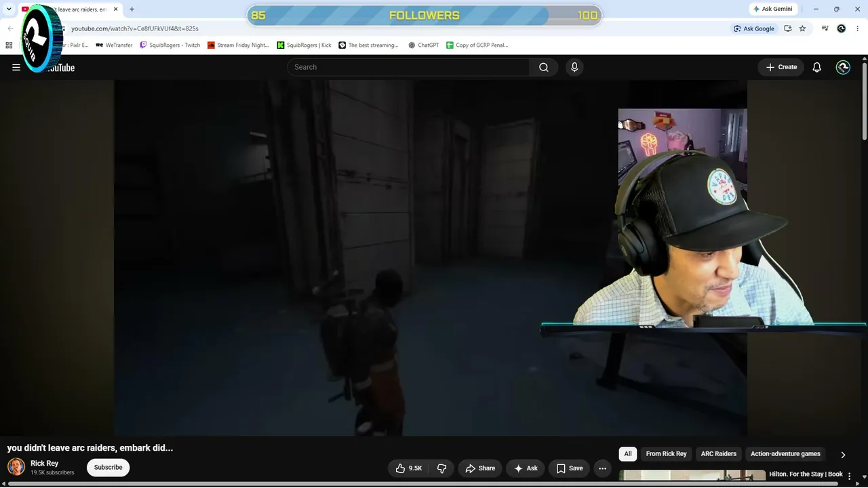Expand the tab search dropdown

(x=9, y=9)
